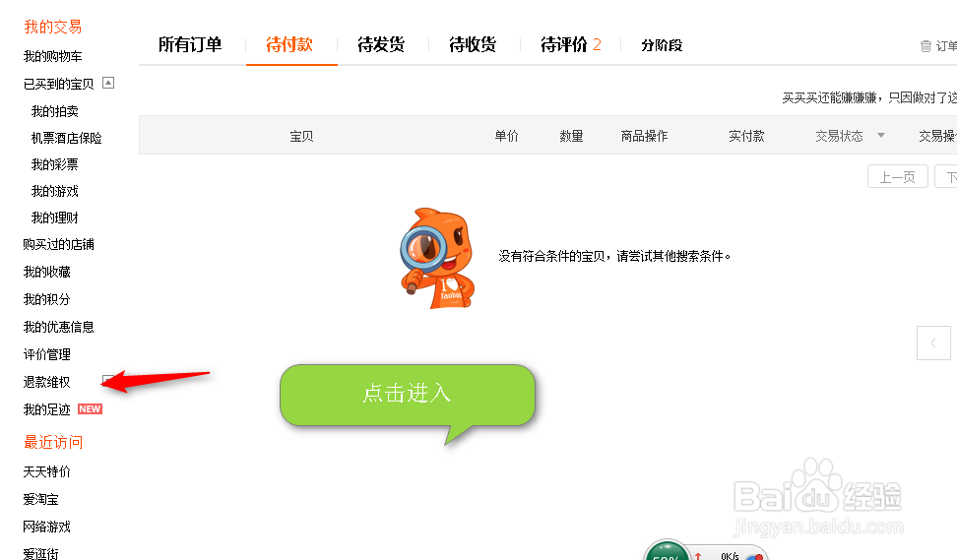957x560 pixels.
Task: Open 我的积分 link
Action: coord(47,299)
